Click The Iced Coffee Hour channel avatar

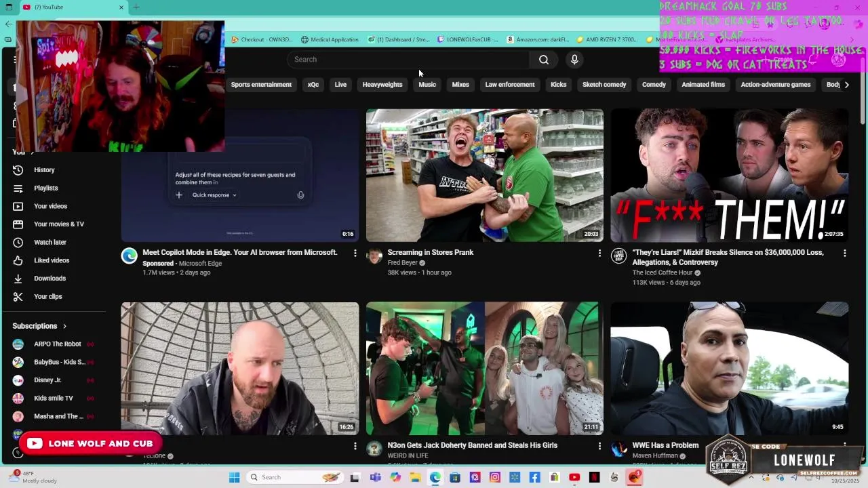[618, 256]
